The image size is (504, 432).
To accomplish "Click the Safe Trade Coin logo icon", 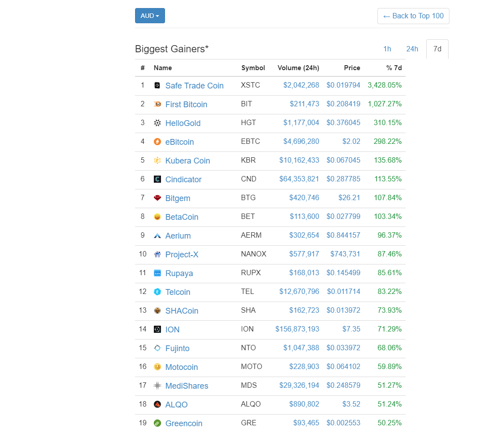I will [157, 85].
